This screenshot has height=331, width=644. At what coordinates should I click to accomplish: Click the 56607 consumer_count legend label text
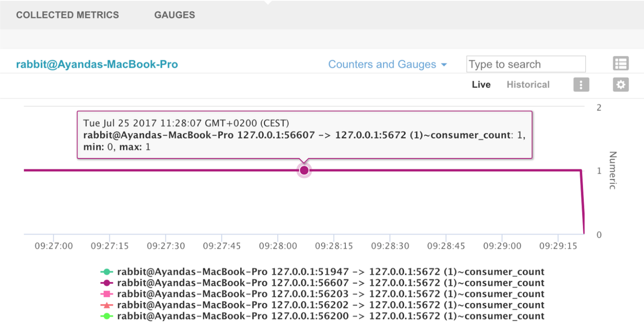[x=330, y=283]
